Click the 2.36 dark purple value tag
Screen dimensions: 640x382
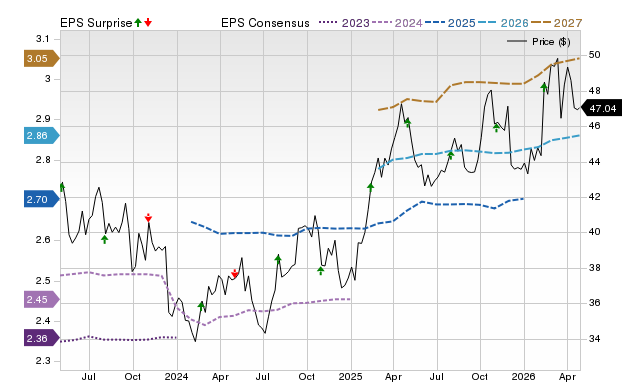[42, 338]
